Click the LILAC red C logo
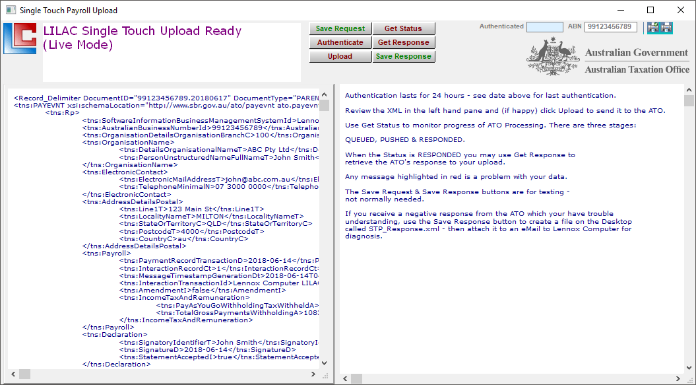The height and width of the screenshot is (385, 696). pyautogui.click(x=20, y=39)
